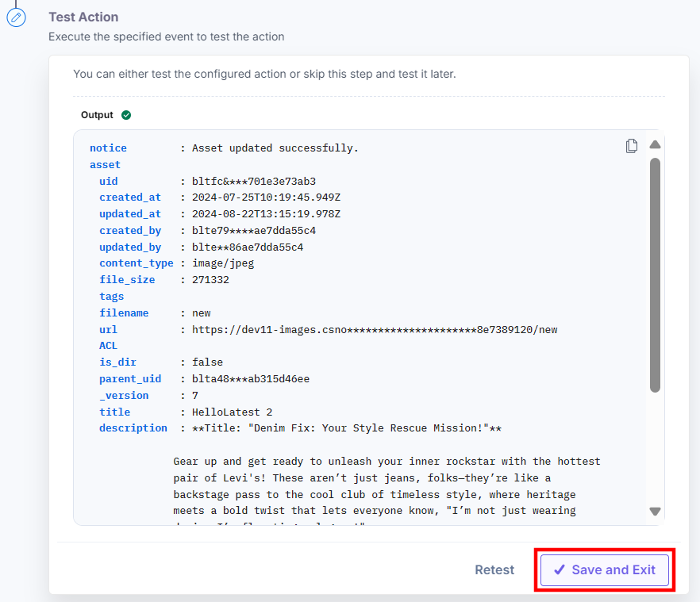Click the asset key in the output
This screenshot has width=700, height=602.
point(105,165)
